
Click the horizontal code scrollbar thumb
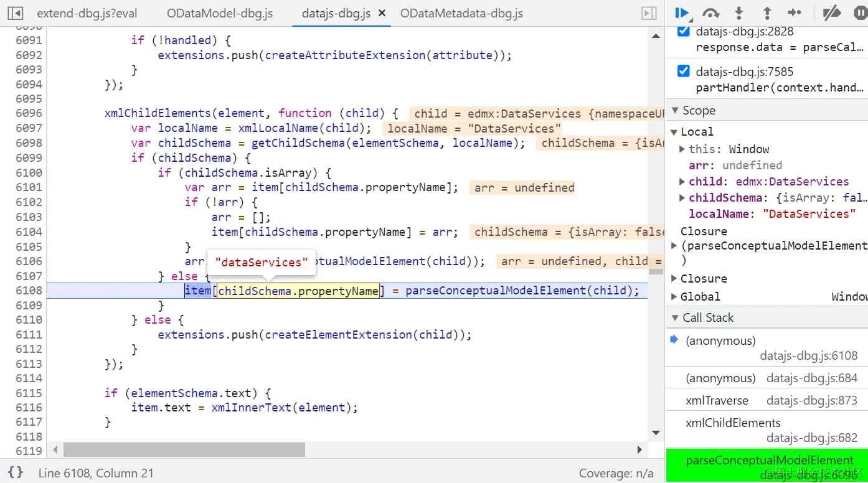coord(184,449)
